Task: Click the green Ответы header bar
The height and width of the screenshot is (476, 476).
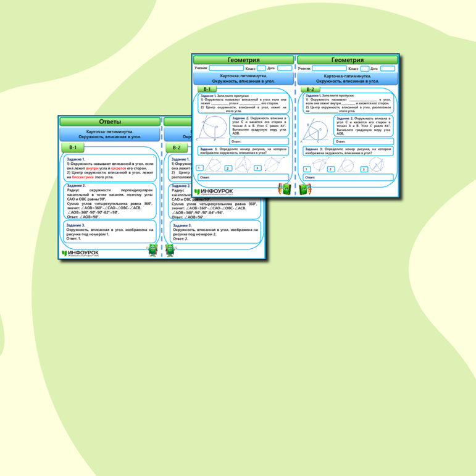Action: pos(109,122)
